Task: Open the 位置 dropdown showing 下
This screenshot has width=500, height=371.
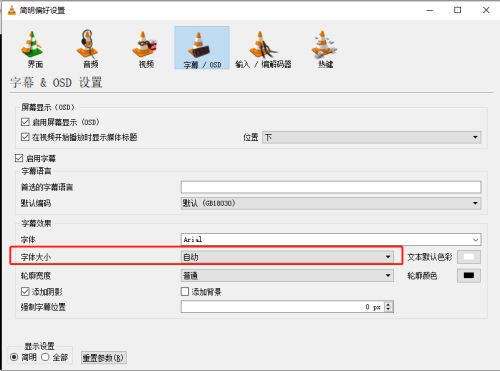Action: 372,137
